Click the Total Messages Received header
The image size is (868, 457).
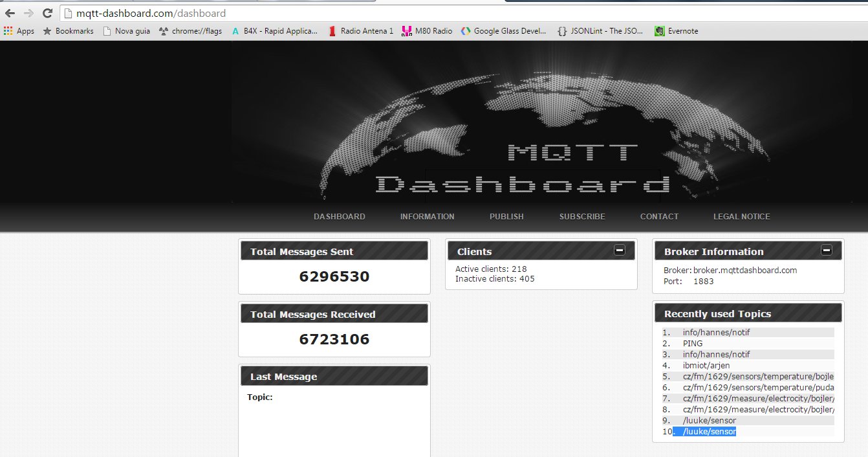tap(334, 314)
